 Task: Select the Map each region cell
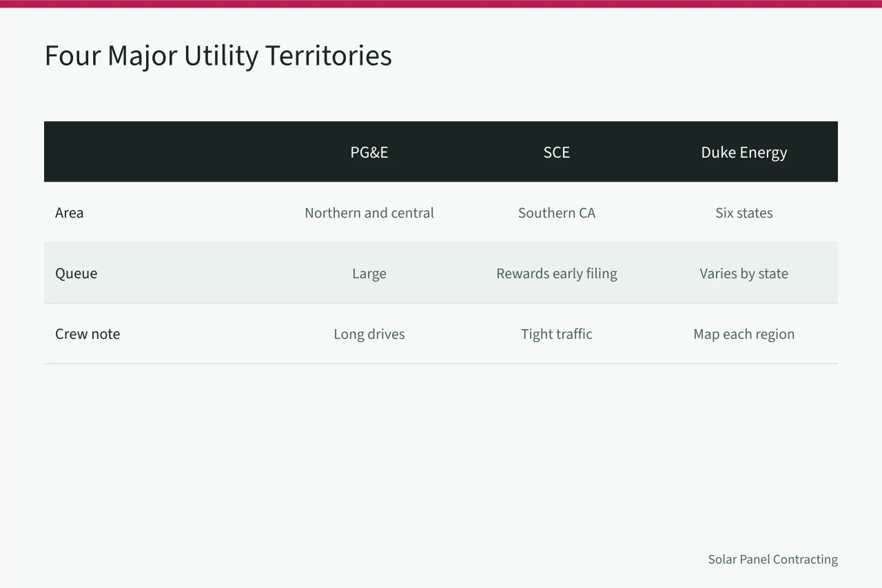point(744,335)
